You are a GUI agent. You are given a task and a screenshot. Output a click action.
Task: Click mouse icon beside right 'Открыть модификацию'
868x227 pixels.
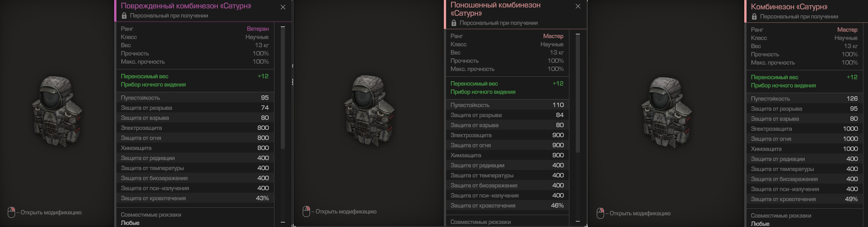[x=600, y=213]
